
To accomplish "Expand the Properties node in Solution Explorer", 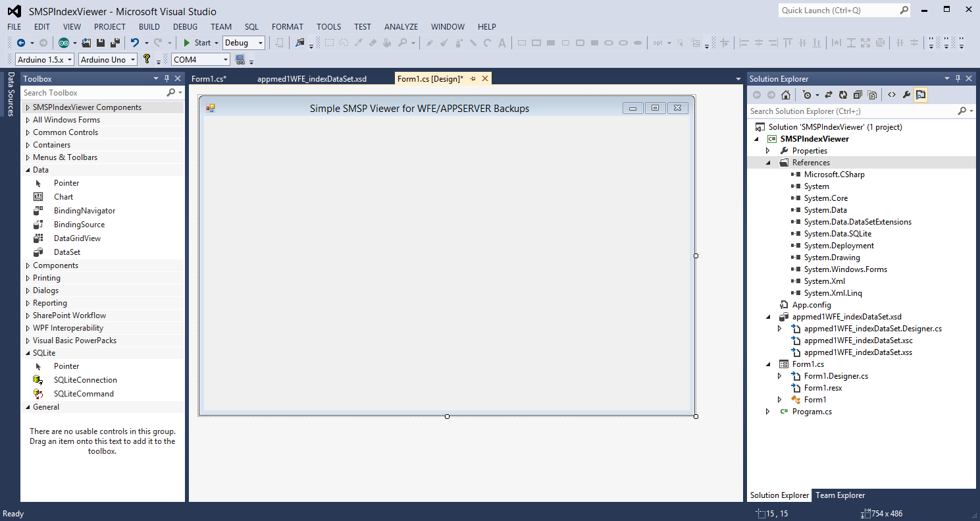I will (768, 151).
